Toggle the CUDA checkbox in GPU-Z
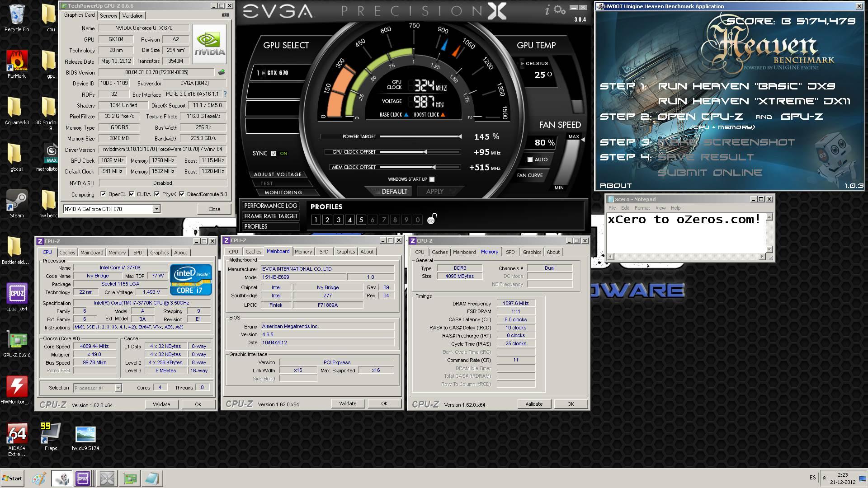 click(132, 194)
